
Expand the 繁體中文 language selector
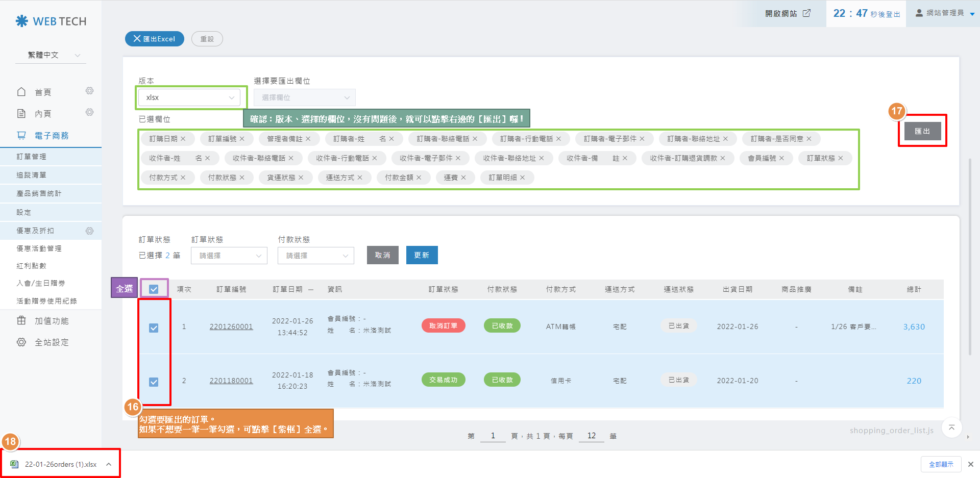(51, 55)
